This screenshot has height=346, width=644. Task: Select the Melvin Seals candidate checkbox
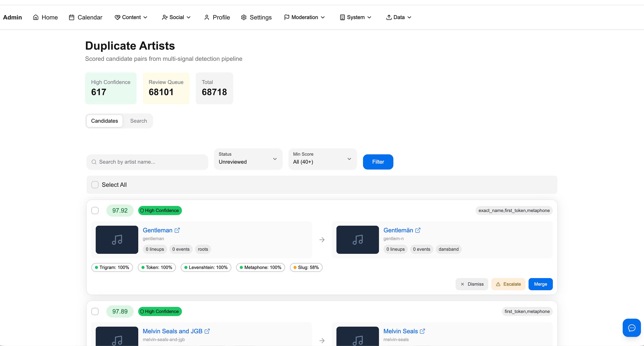pos(95,311)
